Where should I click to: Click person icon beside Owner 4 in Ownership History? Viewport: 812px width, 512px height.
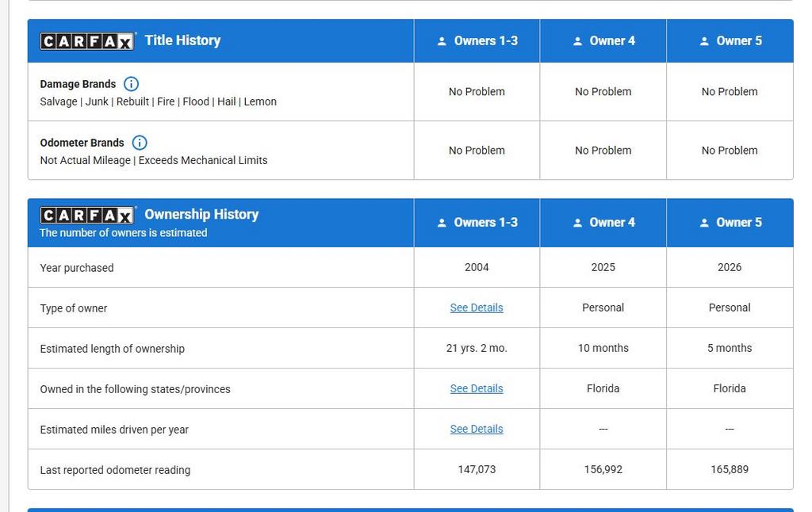[577, 223]
